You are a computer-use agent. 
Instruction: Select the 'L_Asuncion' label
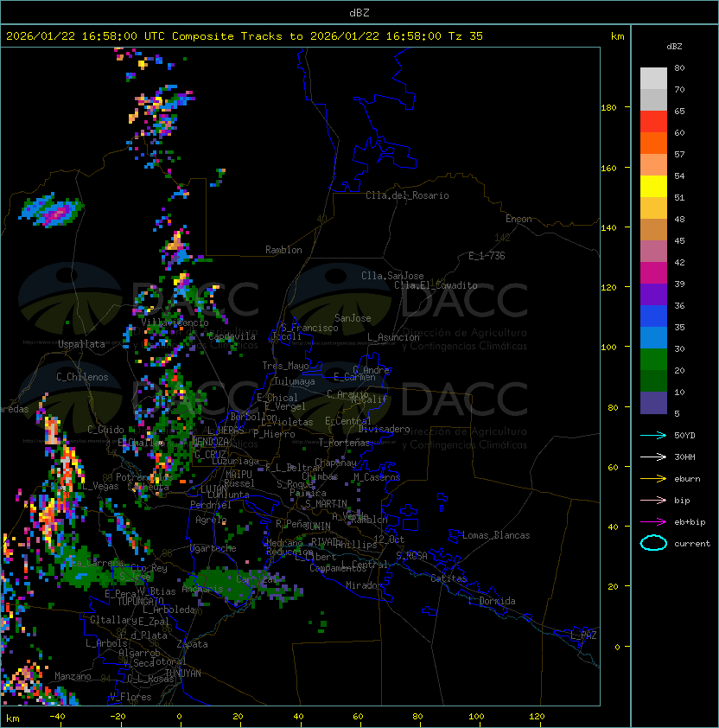393,337
